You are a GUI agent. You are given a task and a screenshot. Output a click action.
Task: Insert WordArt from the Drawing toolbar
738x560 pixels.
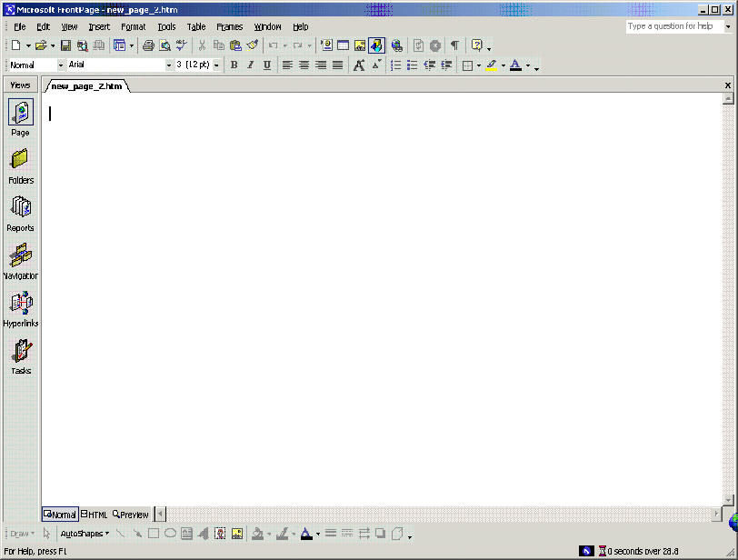point(204,533)
